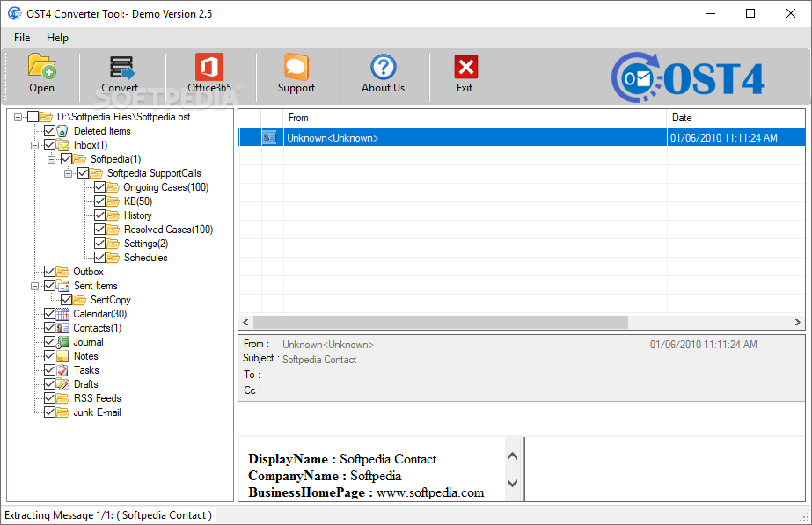Image resolution: width=812 pixels, height=525 pixels.
Task: Open the Support chat icon
Action: tap(296, 68)
